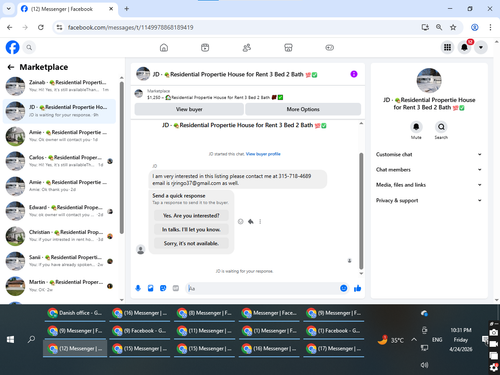Send a thumbs up like

click(357, 288)
